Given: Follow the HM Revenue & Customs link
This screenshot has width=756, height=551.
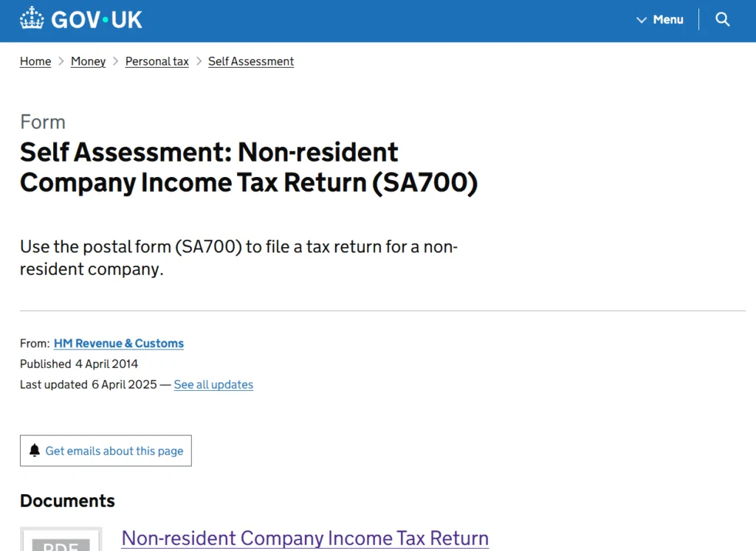Looking at the screenshot, I should pos(118,343).
